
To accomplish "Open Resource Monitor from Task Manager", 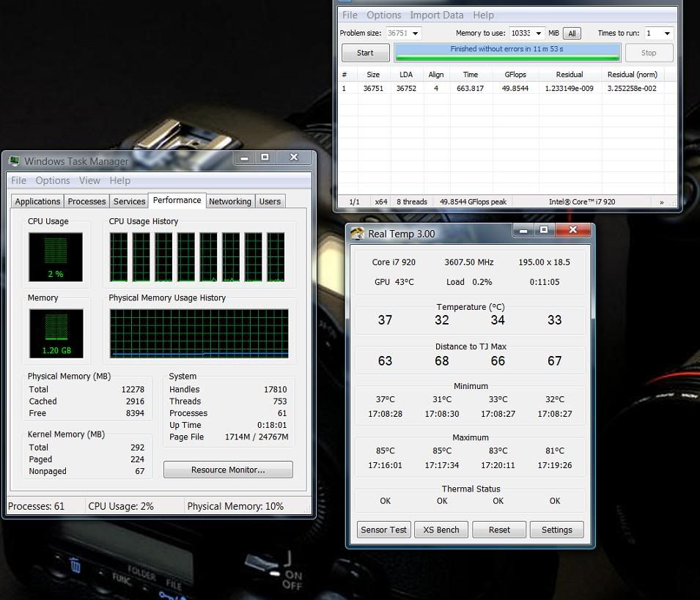I will pyautogui.click(x=228, y=470).
